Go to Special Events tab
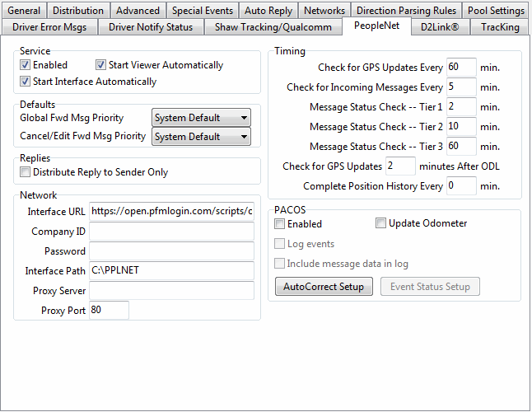Screen dimensions: 532x412 click(203, 11)
